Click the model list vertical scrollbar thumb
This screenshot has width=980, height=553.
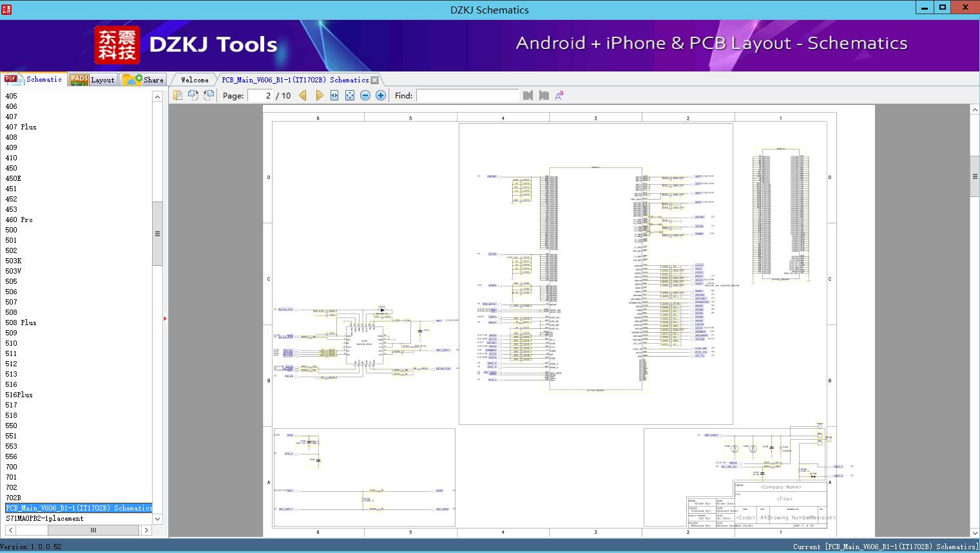tap(157, 233)
